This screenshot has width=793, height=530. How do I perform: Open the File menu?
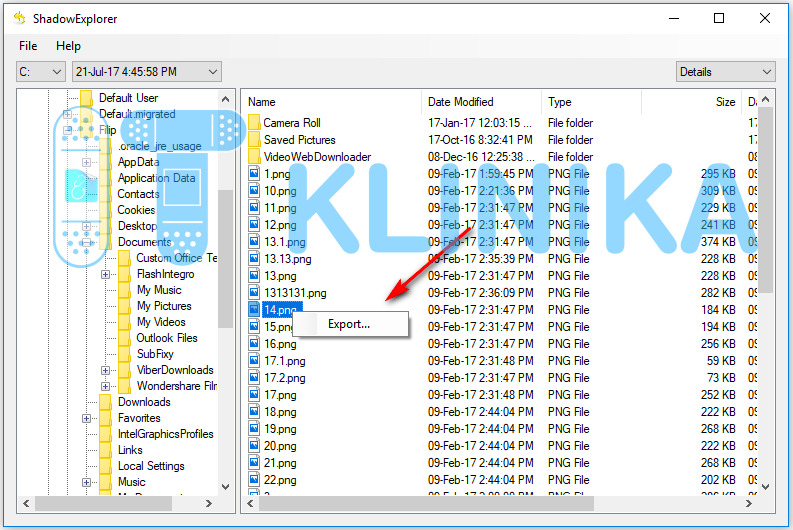(28, 46)
